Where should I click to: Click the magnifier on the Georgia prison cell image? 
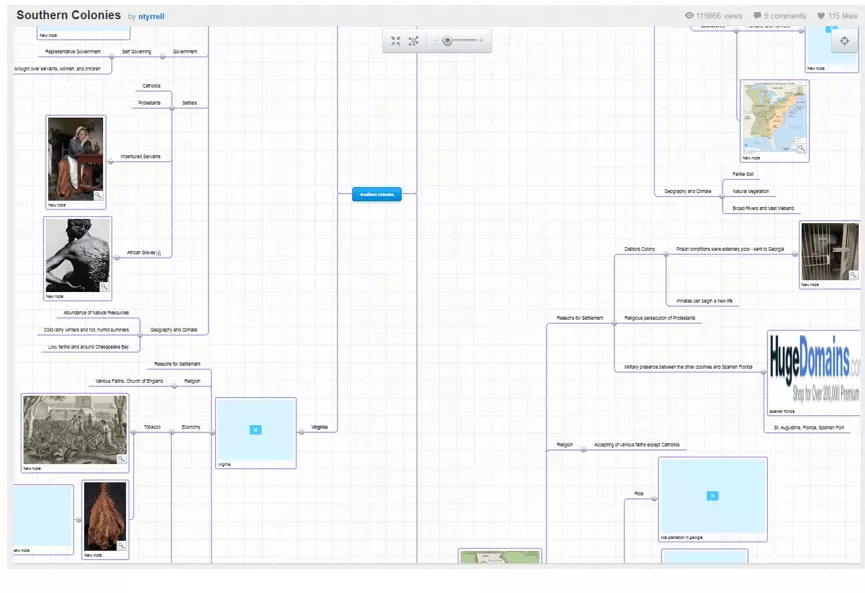(852, 274)
